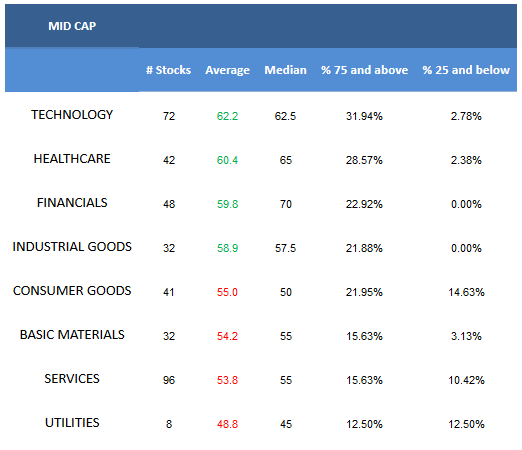Select the Average column header
This screenshot has height=450, width=522.
pos(227,70)
